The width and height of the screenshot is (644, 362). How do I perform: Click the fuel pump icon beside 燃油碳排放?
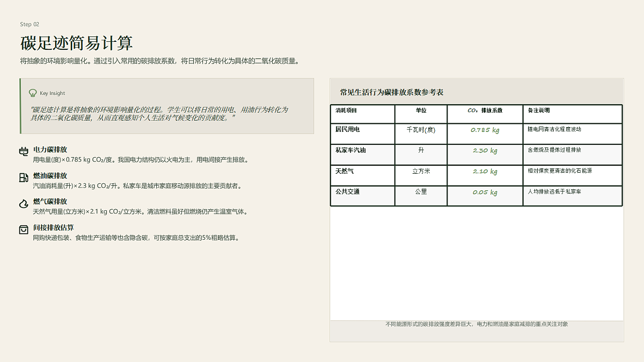[24, 178]
